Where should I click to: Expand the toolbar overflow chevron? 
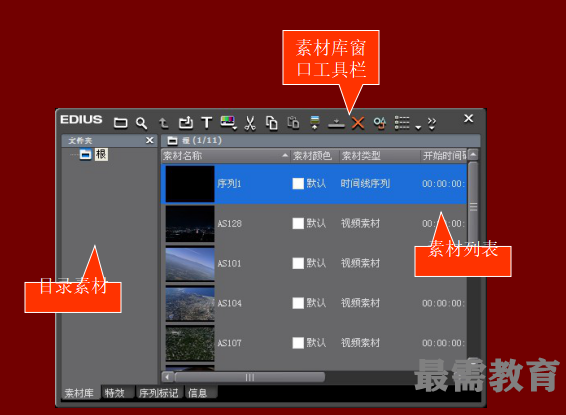pos(432,123)
